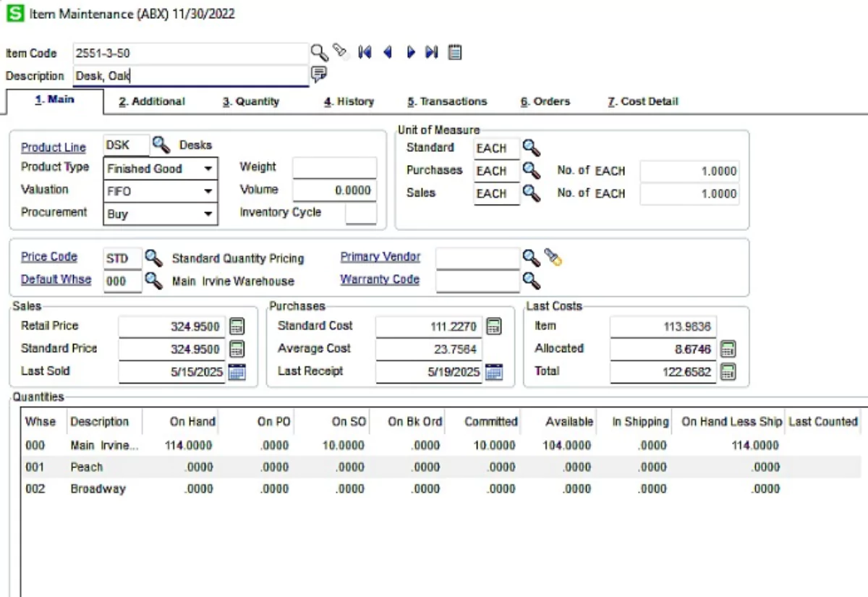Open Price Code lookup magnifier
Image resolution: width=868 pixels, height=597 pixels.
point(153,257)
